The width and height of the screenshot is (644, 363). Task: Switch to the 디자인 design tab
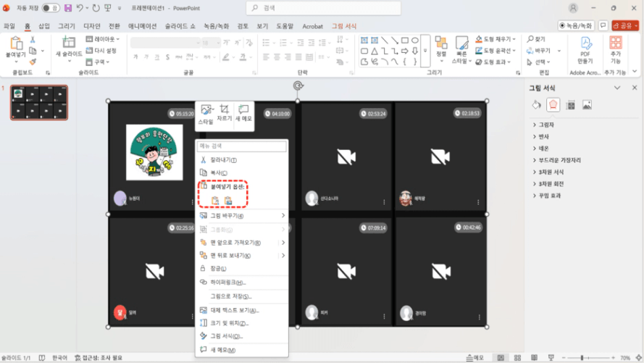92,26
